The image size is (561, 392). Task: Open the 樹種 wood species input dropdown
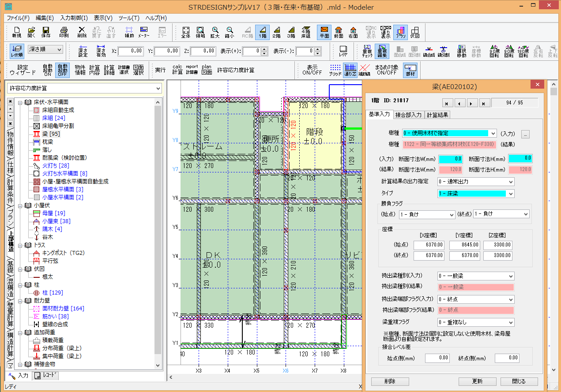[492, 133]
